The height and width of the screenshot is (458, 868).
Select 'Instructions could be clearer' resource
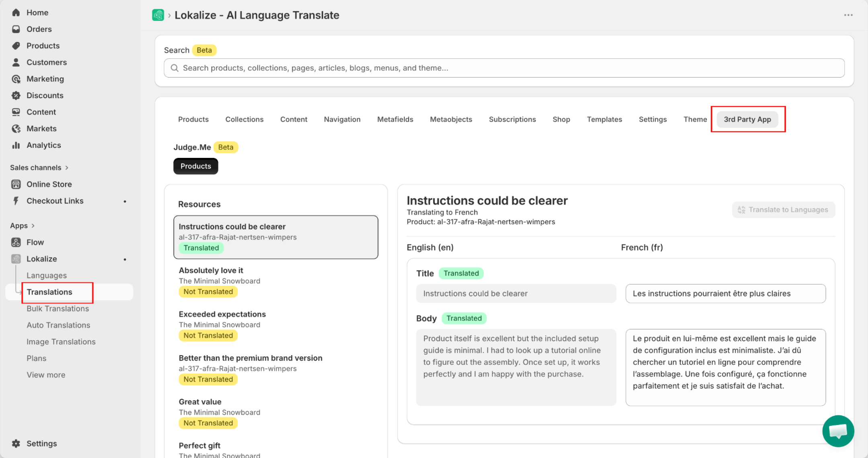pos(276,237)
